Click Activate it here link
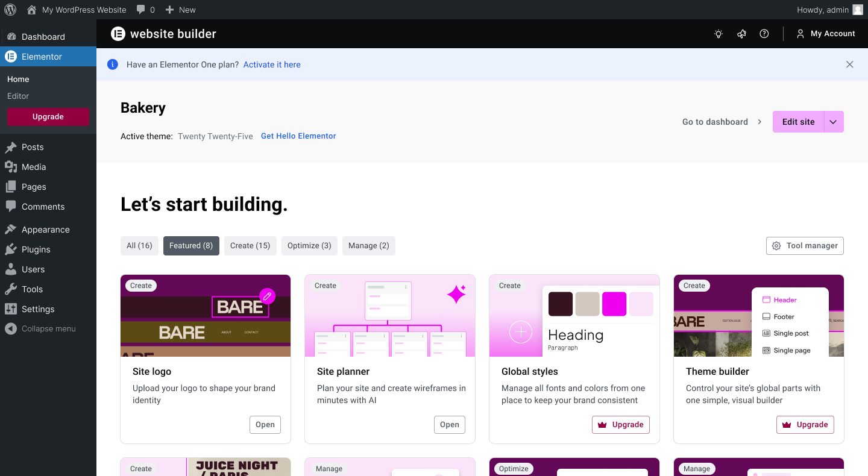Screen dimensions: 868x476 point(272,64)
